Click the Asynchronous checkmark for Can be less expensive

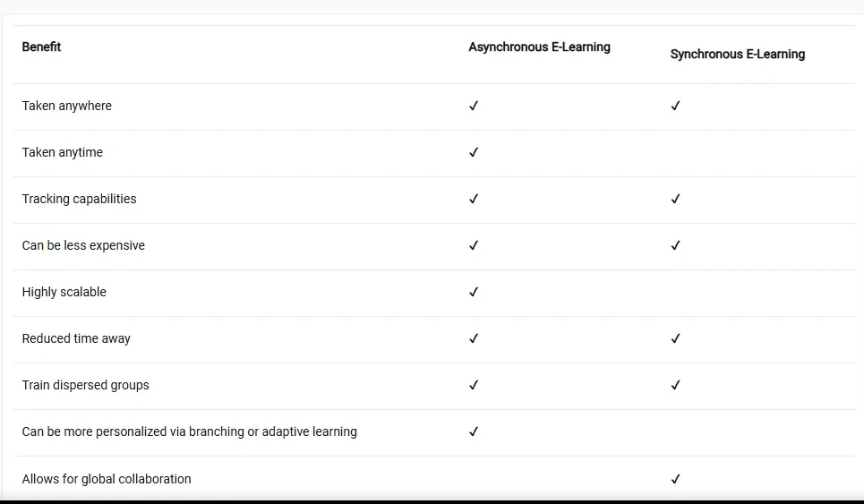pyautogui.click(x=474, y=245)
